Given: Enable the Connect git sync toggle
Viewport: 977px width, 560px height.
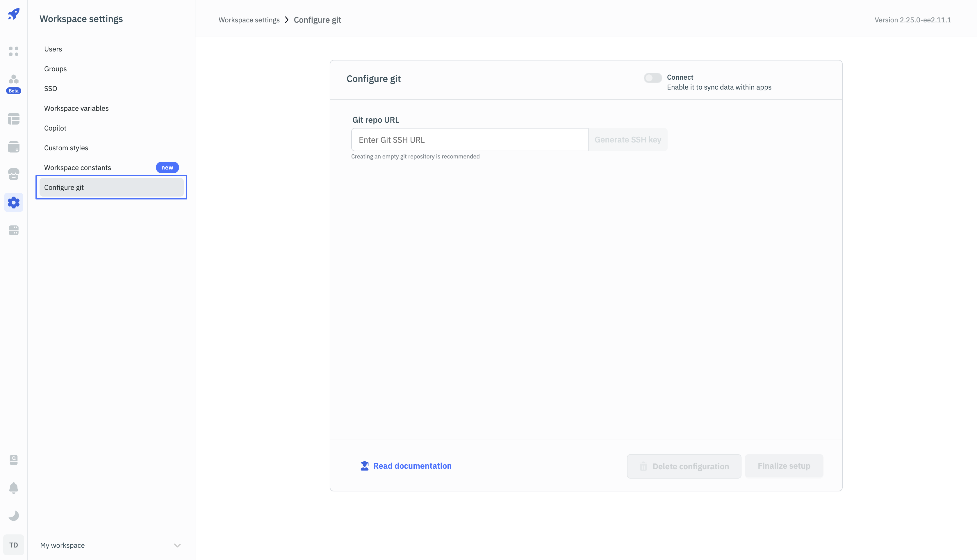Looking at the screenshot, I should coord(653,78).
